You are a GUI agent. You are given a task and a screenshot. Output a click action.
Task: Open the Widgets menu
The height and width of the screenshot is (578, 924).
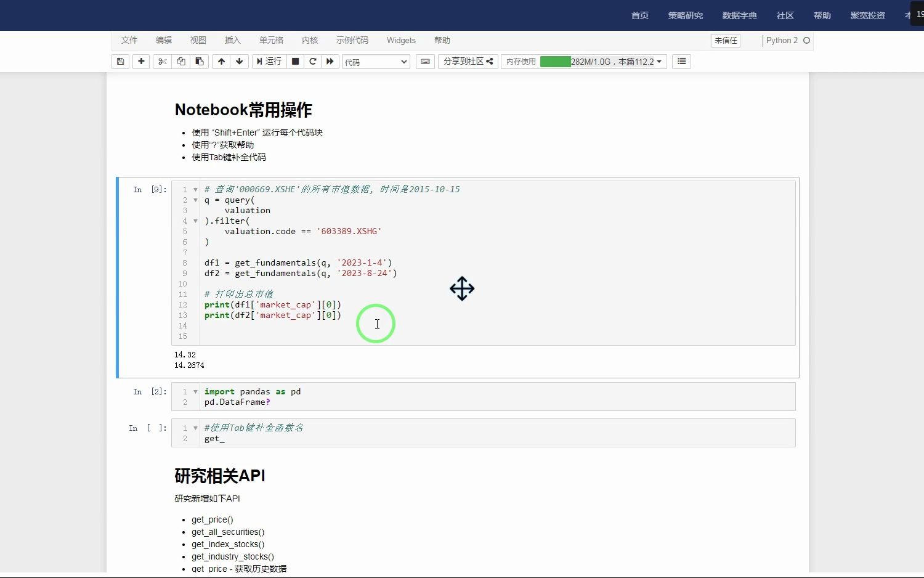point(401,40)
